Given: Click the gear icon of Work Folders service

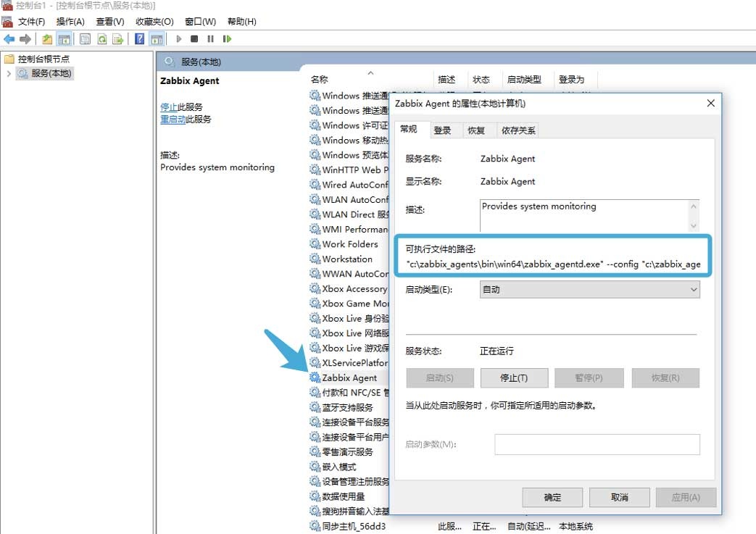Looking at the screenshot, I should click(x=315, y=244).
